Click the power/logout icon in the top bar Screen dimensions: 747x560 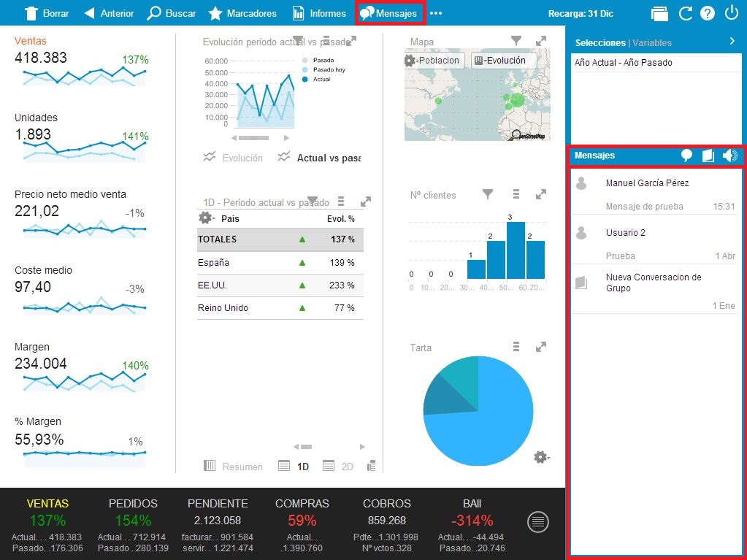(x=731, y=13)
